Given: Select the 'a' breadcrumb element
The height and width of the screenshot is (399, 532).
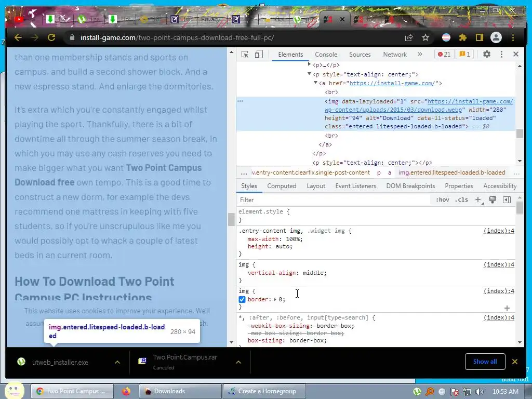Looking at the screenshot, I should (390, 172).
